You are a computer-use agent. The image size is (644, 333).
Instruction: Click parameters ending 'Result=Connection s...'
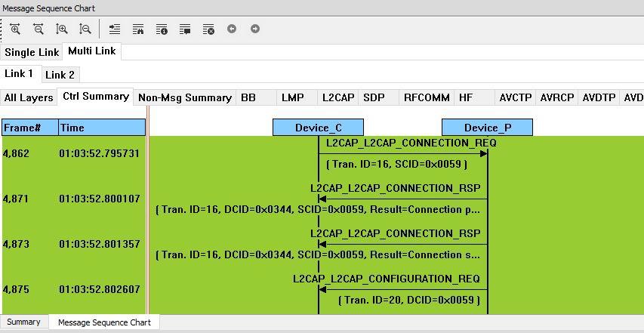click(x=318, y=254)
